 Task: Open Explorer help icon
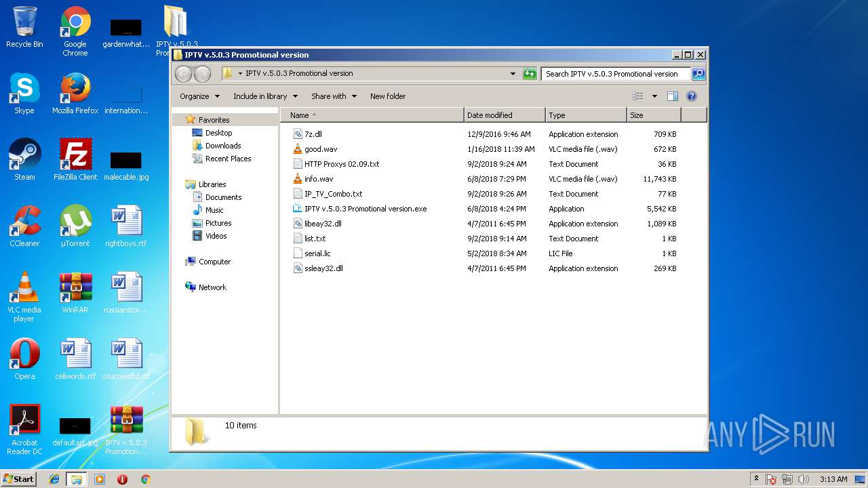click(692, 96)
